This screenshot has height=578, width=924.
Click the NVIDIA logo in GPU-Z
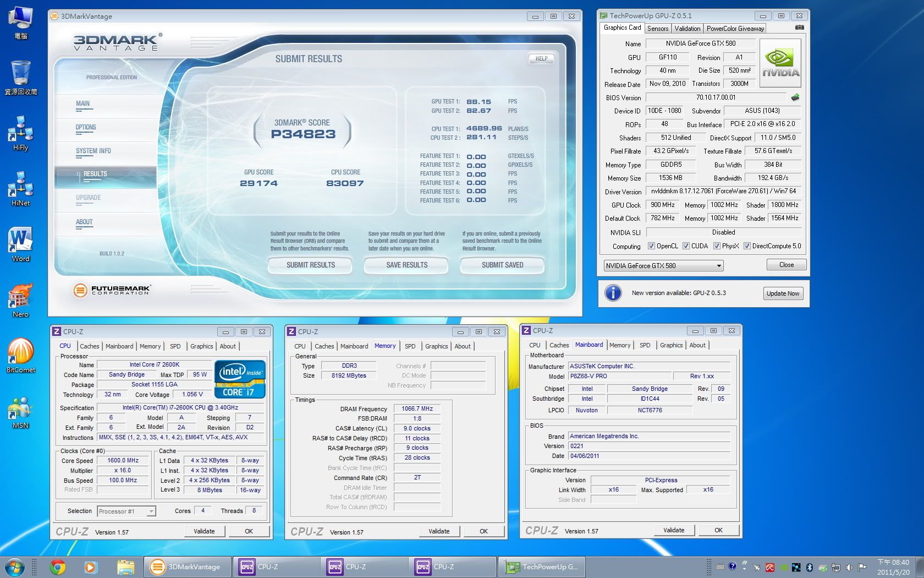[x=780, y=63]
